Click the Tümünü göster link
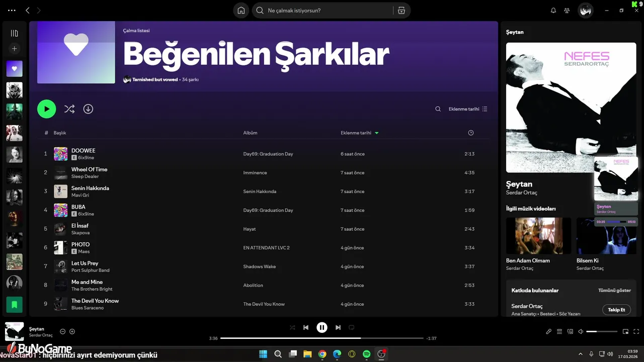644x362 pixels. (614, 290)
